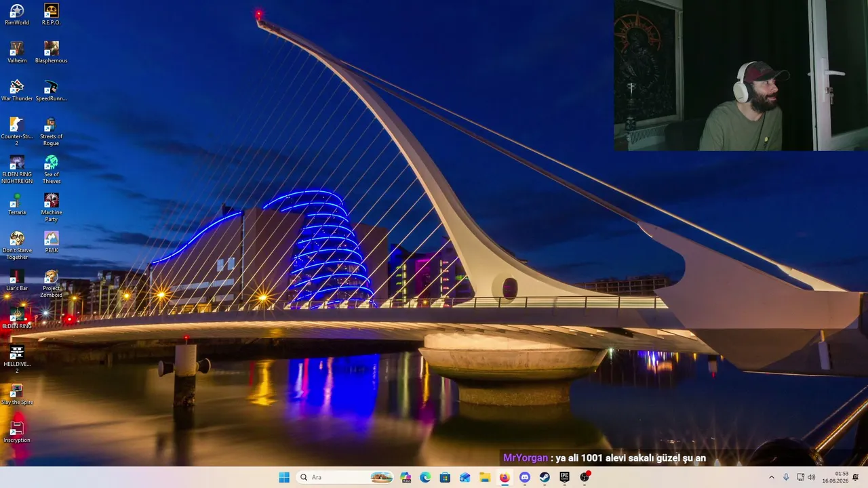
Task: Open Epic Games Launcher from taskbar
Action: coord(564,477)
